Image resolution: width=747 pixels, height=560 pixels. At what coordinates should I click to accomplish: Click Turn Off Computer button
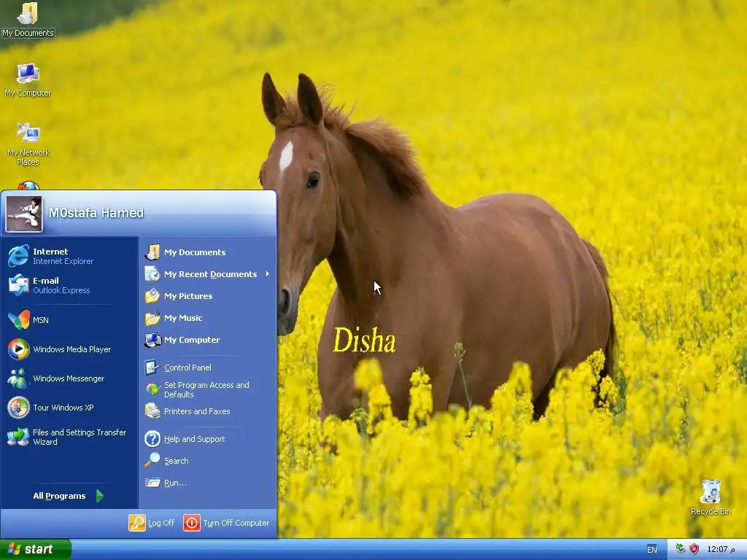point(227,522)
